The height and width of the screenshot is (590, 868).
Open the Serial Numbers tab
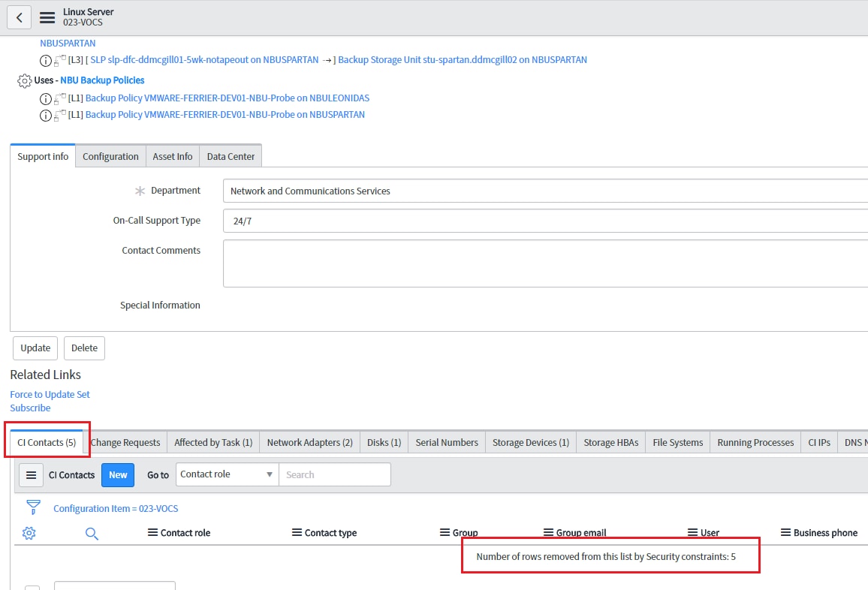point(447,442)
